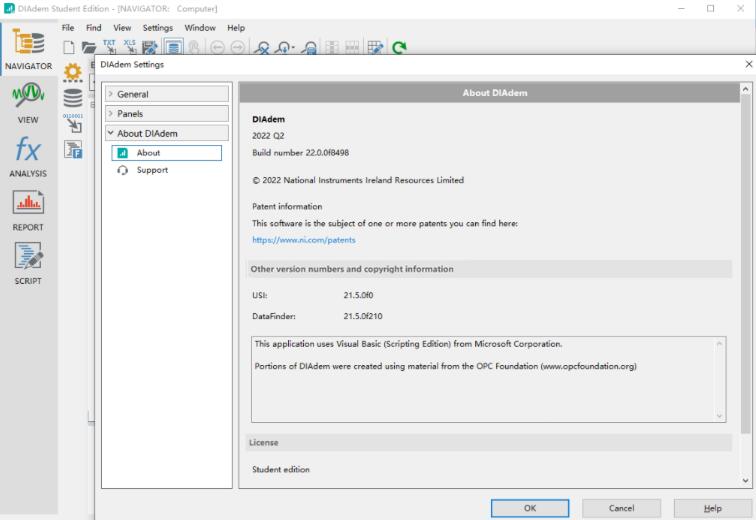The height and width of the screenshot is (520, 756).
Task: Click the first greyed-out columns toolbar icon
Action: pos(332,47)
